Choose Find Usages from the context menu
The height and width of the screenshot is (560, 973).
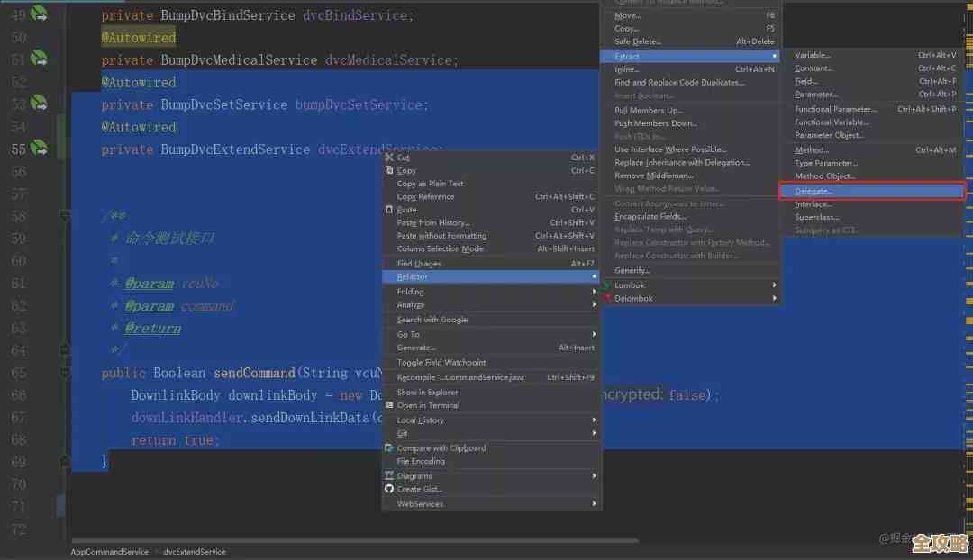pyautogui.click(x=419, y=264)
